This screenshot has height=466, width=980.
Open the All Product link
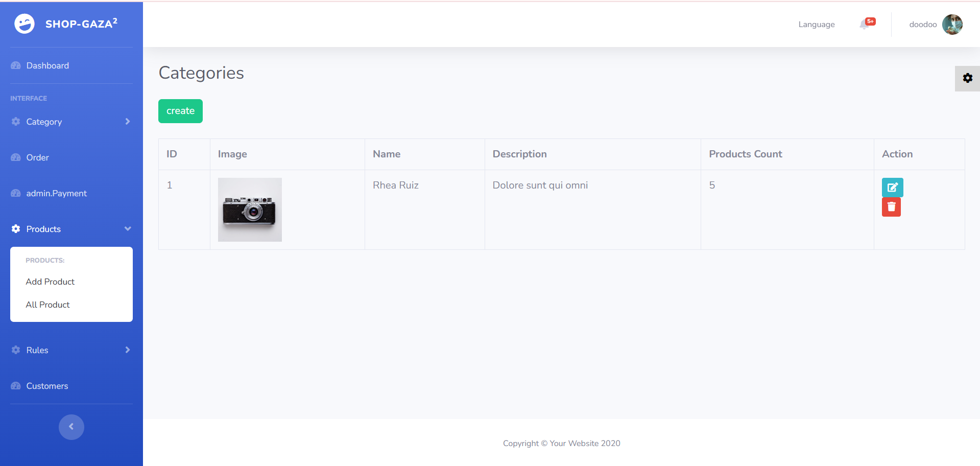point(47,305)
